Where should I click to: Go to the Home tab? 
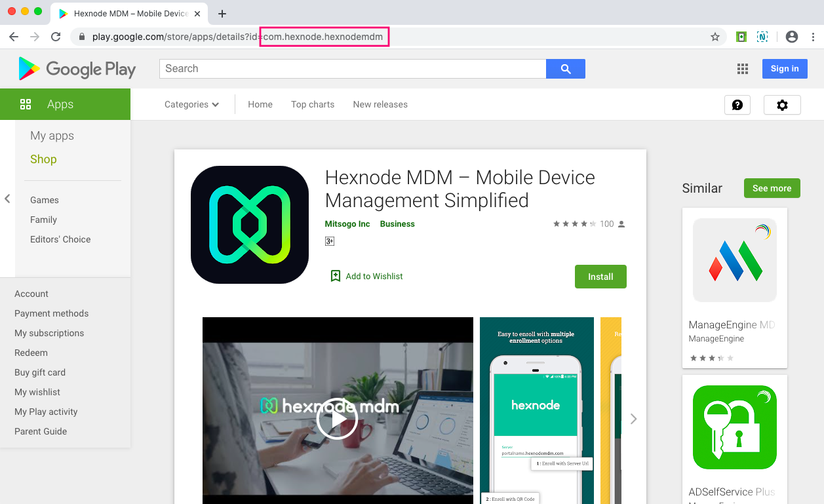(260, 104)
